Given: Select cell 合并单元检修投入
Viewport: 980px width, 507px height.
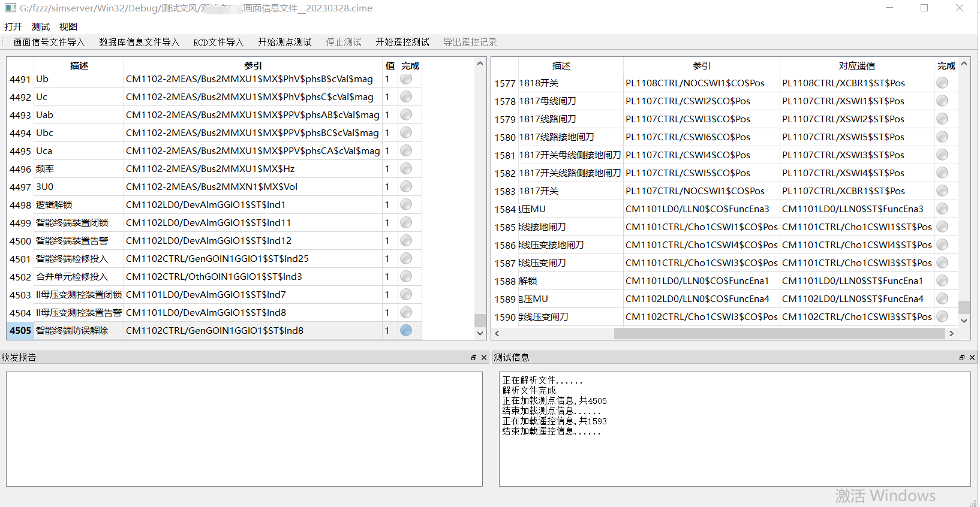Looking at the screenshot, I should 79,277.
